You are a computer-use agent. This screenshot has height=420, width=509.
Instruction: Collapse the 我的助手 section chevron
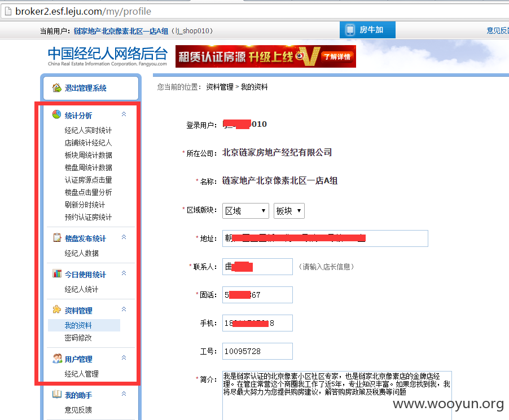pyautogui.click(x=124, y=394)
